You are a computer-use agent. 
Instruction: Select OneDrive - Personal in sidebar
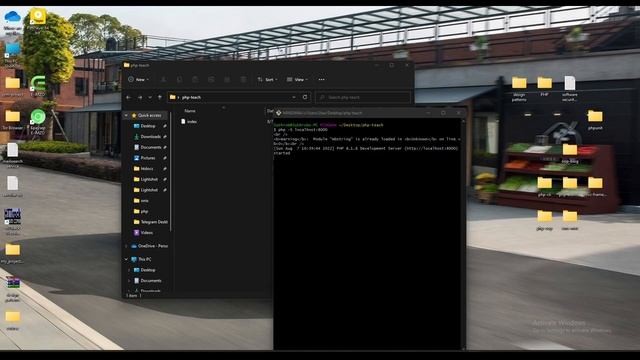click(149, 246)
